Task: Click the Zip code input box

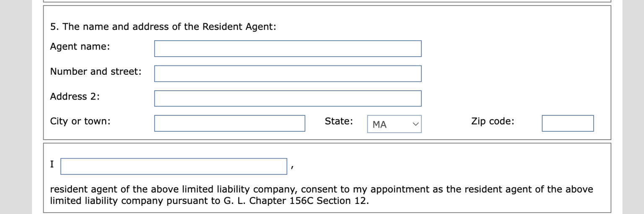Action: coord(567,123)
